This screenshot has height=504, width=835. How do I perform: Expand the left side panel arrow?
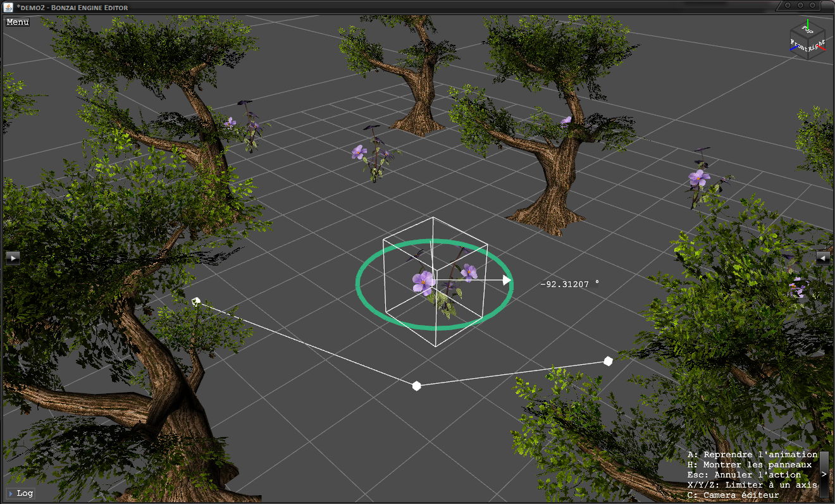13,257
